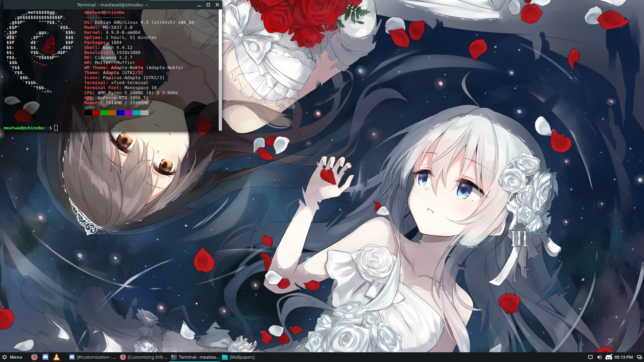This screenshot has width=644, height=362.
Task: Maximize the Terminal window
Action: (x=208, y=5)
